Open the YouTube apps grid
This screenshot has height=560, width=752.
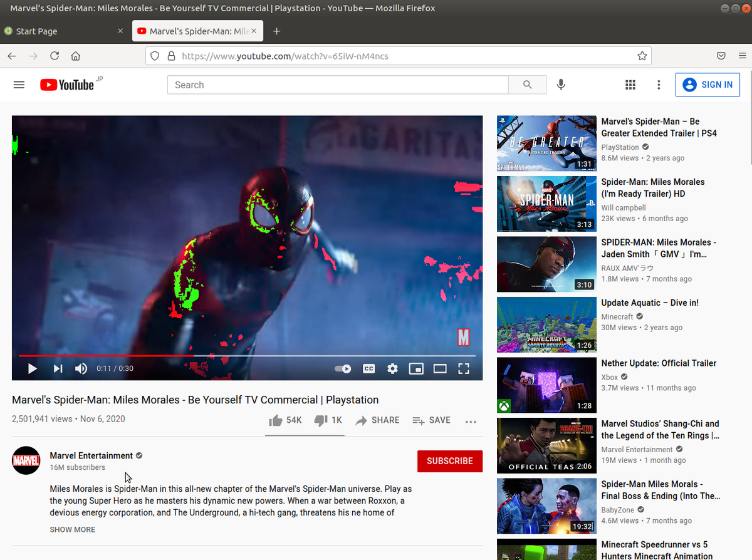[630, 85]
